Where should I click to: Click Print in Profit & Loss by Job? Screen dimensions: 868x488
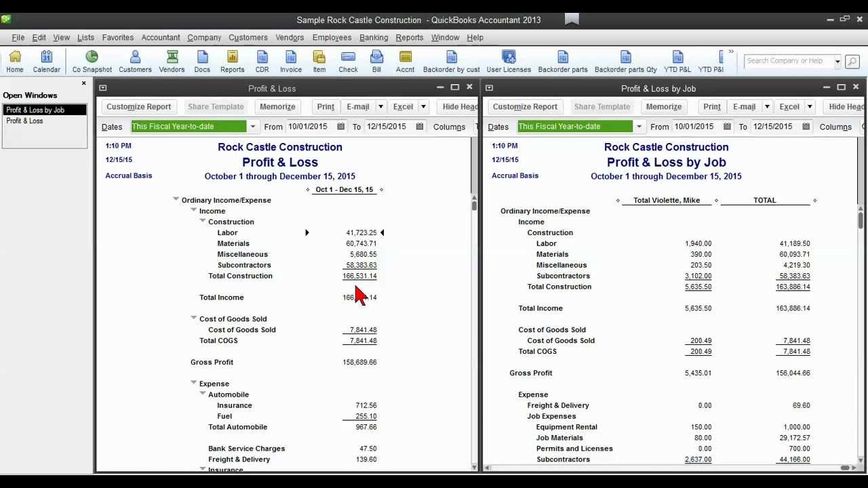pos(712,106)
